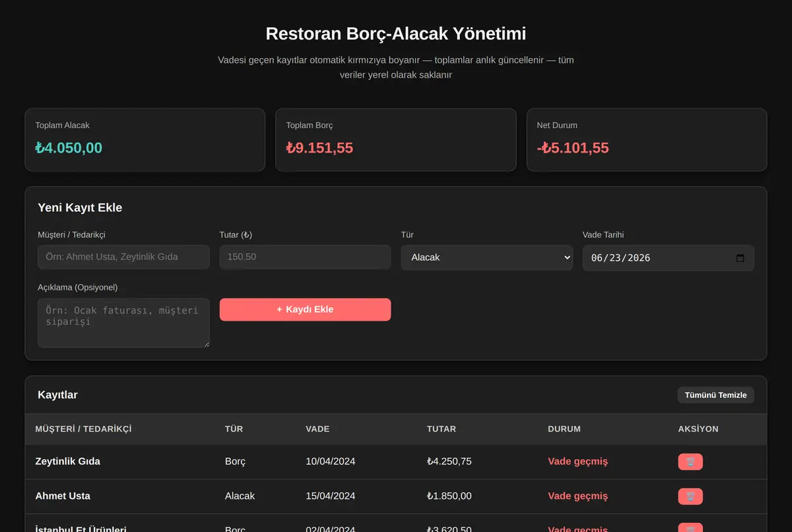
Task: Click the DURUM column header
Action: click(x=564, y=428)
